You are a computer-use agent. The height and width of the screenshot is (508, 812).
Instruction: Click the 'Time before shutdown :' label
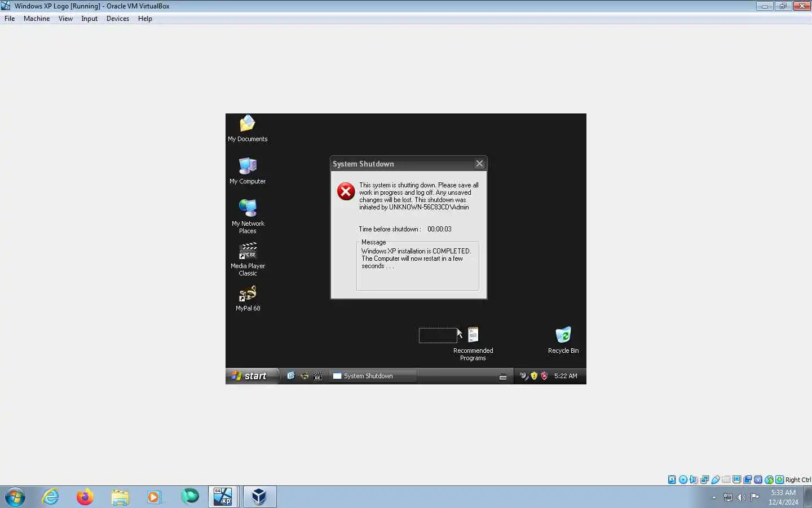click(390, 229)
